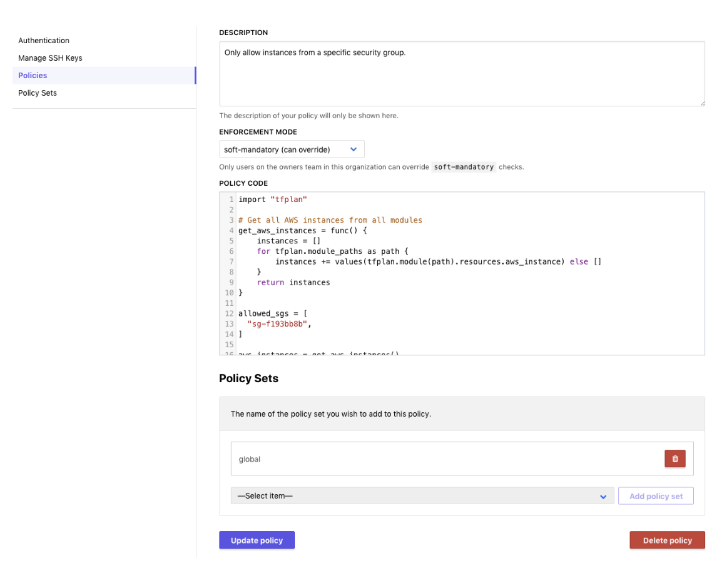Click the 'allowed_sgs = [' code line
This screenshot has width=712, height=588.
(x=272, y=313)
